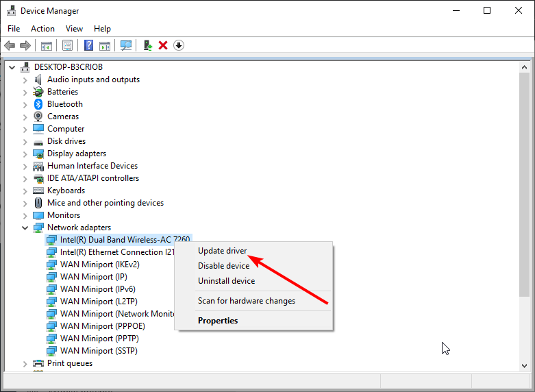
Task: Choose Disable device from context menu
Action: tap(223, 266)
